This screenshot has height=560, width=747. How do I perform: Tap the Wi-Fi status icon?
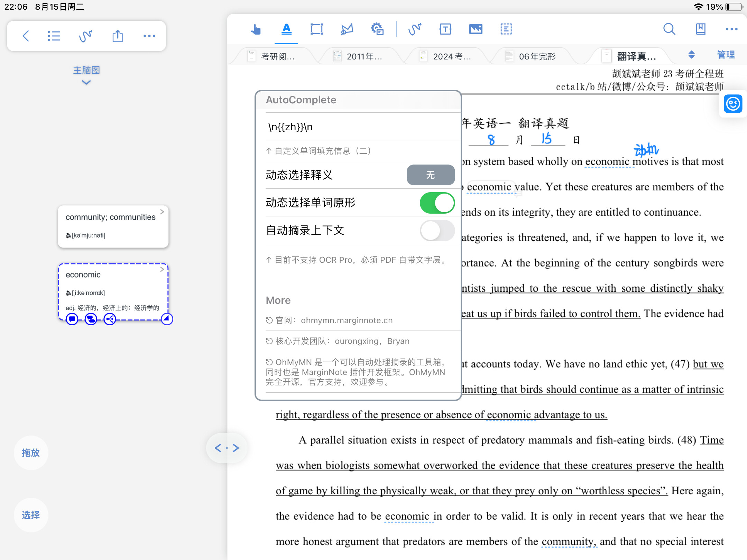pyautogui.click(x=698, y=7)
